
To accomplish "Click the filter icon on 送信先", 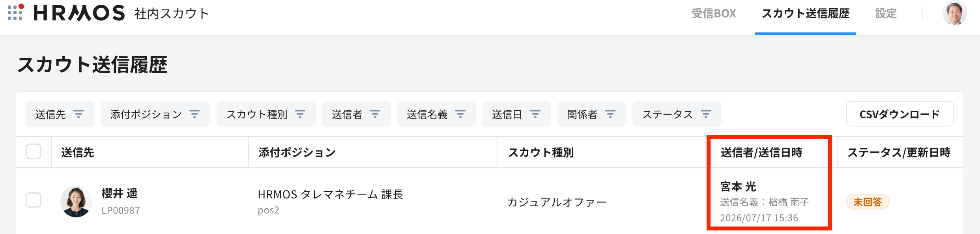I will tap(79, 114).
